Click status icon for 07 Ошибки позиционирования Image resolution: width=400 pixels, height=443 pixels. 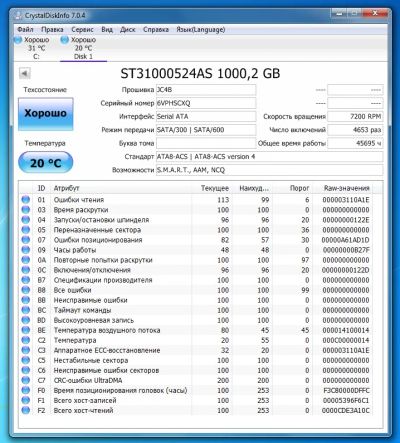26,240
